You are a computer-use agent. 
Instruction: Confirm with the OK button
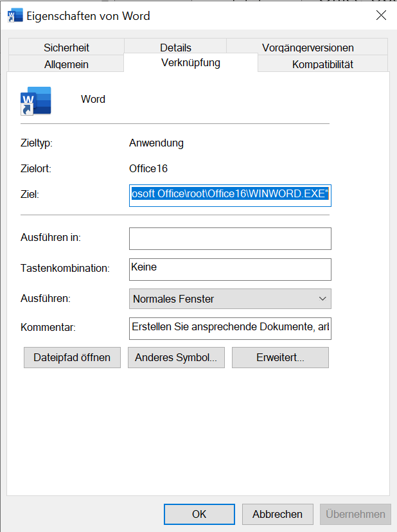pyautogui.click(x=199, y=514)
